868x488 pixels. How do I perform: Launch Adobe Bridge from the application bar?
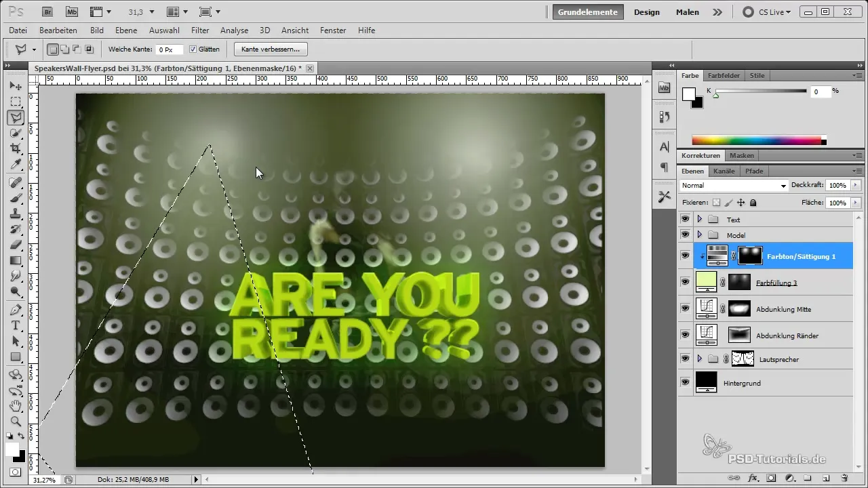[48, 12]
